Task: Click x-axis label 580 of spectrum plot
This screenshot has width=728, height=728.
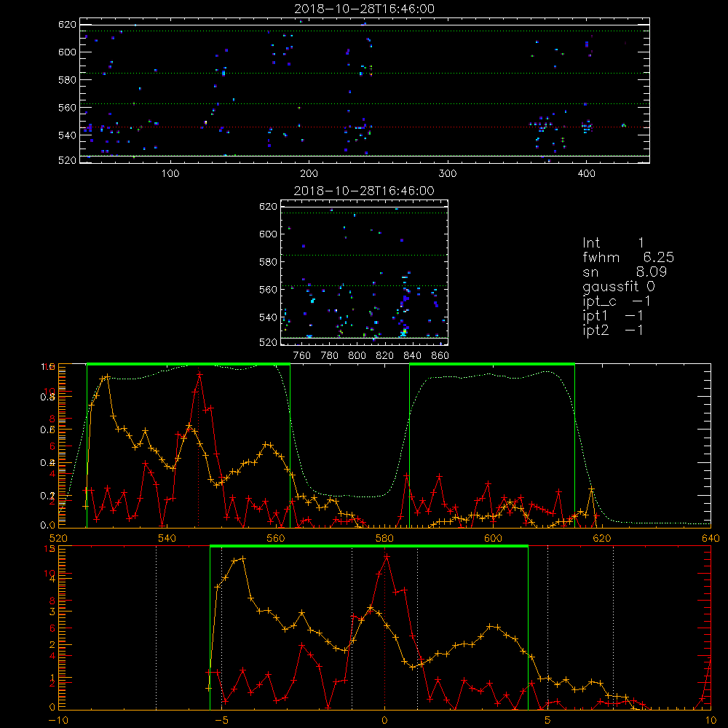Action: tap(384, 538)
